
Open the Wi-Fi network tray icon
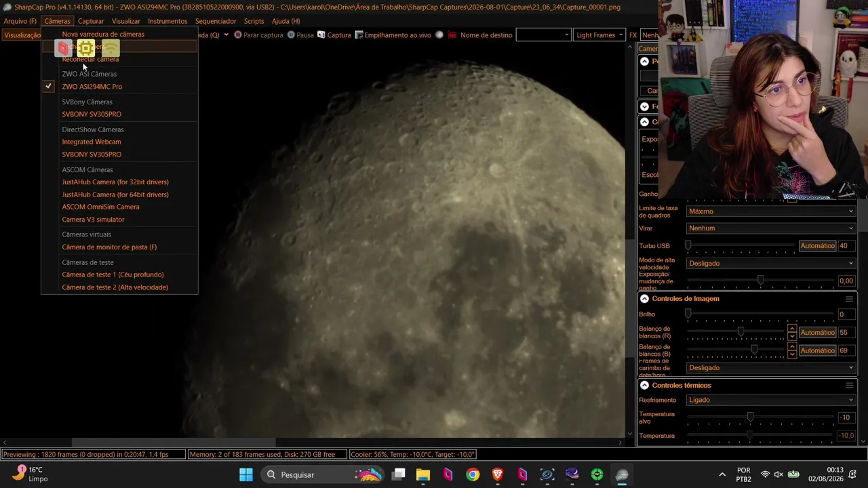[x=765, y=474]
